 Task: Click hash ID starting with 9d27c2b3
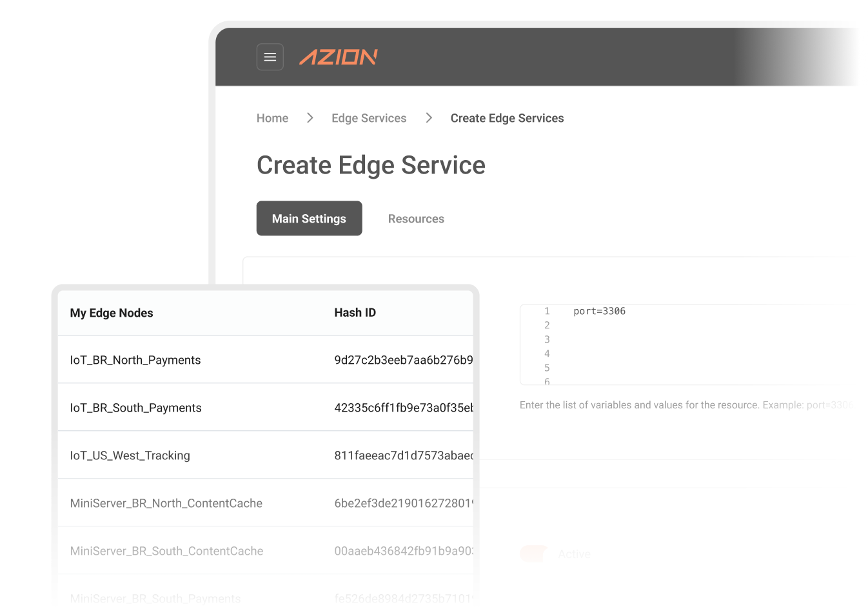pyautogui.click(x=404, y=360)
